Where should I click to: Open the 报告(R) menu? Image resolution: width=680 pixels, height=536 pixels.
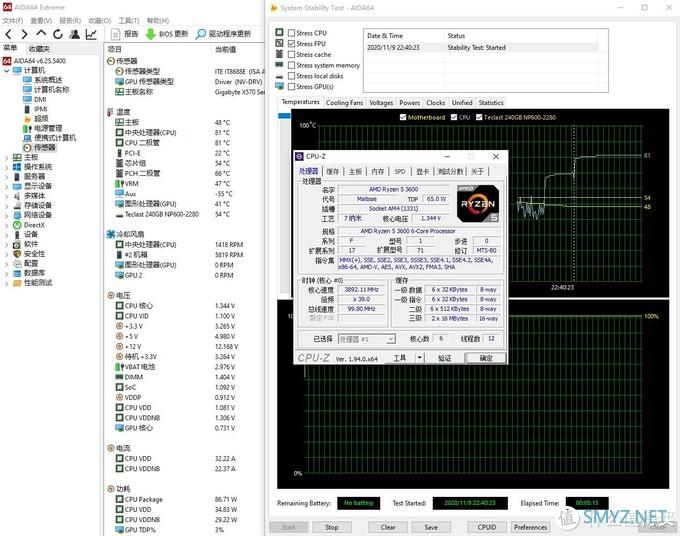click(x=70, y=20)
